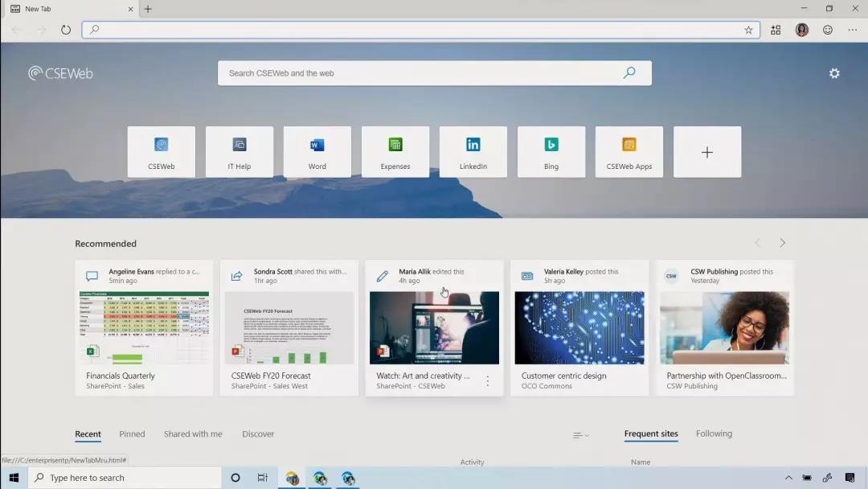This screenshot has width=868, height=489.
Task: Expand the list view options dropdown
Action: 581,435
